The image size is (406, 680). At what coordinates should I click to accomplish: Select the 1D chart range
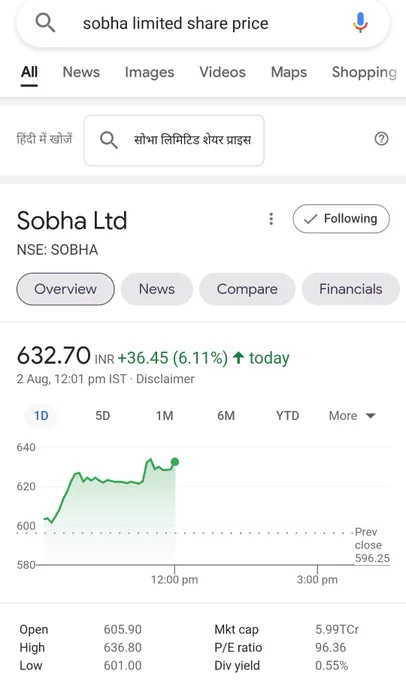tap(41, 416)
